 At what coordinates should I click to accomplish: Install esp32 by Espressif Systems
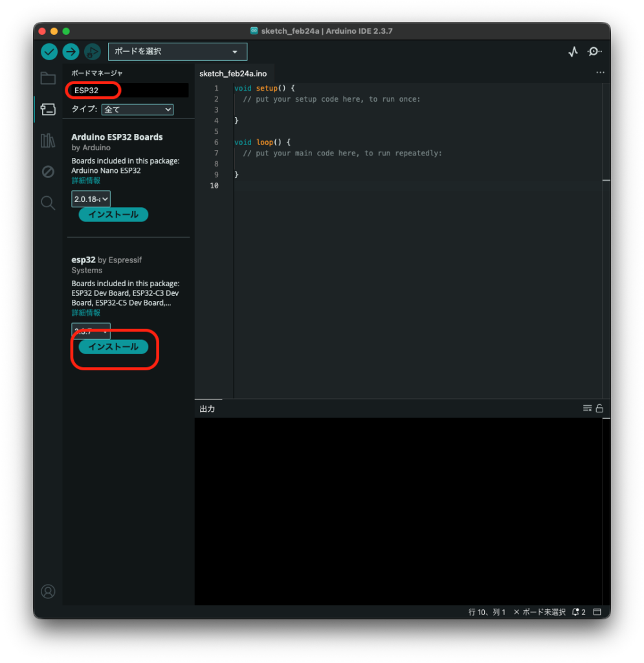tap(113, 347)
